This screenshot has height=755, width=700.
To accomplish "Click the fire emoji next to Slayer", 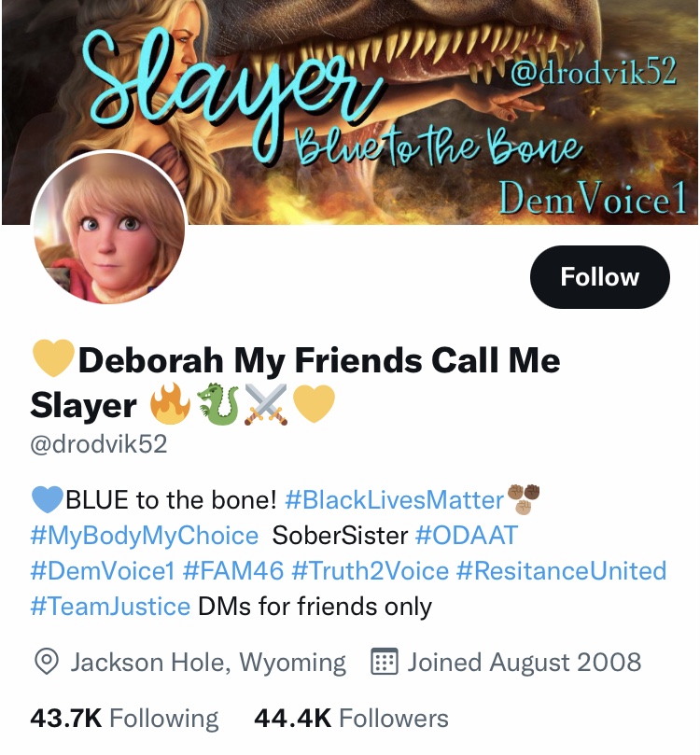I will 170,403.
